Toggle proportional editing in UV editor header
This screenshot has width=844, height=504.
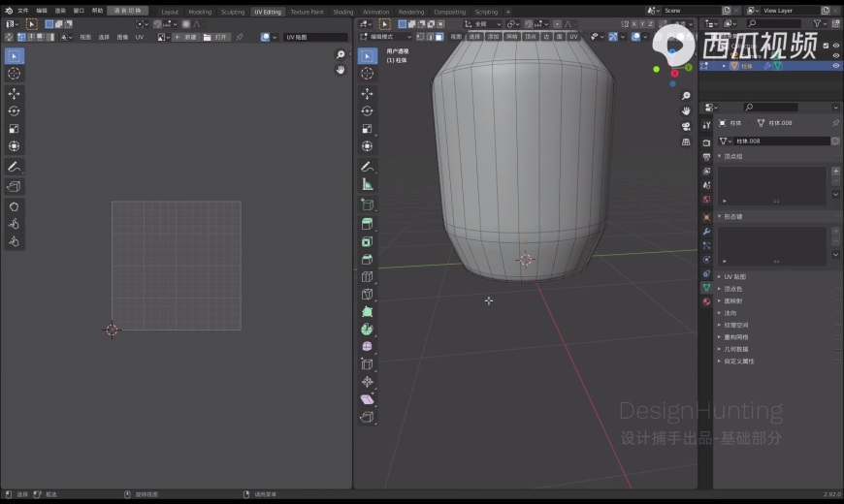coord(186,23)
